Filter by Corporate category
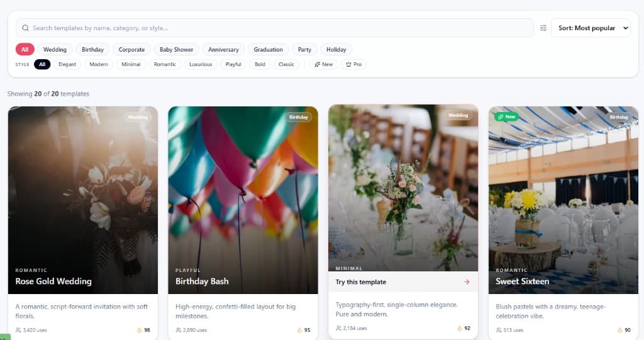The width and height of the screenshot is (644, 340). pyautogui.click(x=131, y=49)
